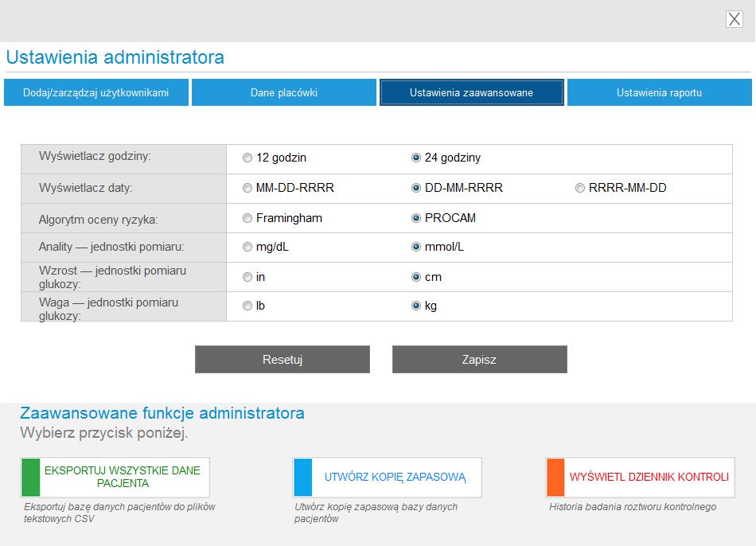
Task: Click the Algorytm oceny ryzyka label
Action: pyautogui.click(x=99, y=220)
